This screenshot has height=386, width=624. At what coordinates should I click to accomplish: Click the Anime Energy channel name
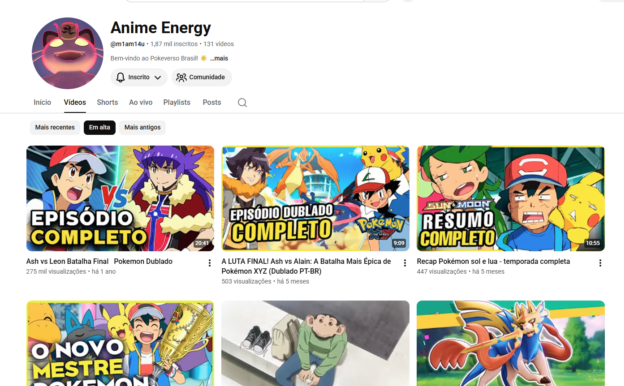coord(161,27)
